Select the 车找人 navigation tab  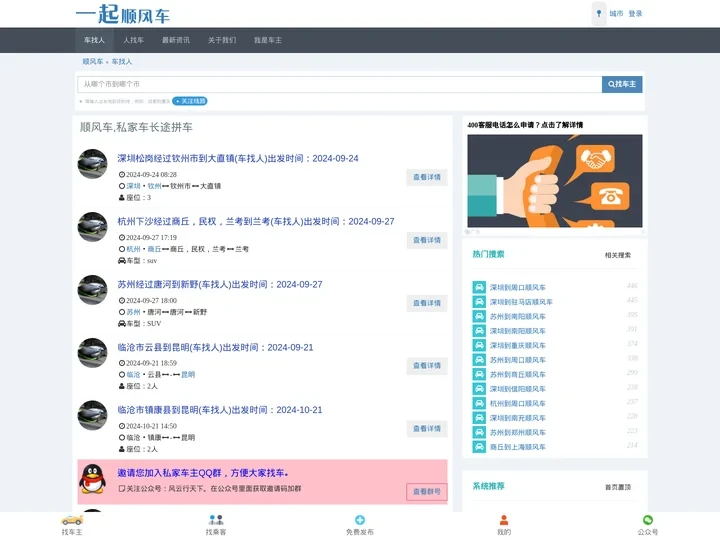point(94,40)
